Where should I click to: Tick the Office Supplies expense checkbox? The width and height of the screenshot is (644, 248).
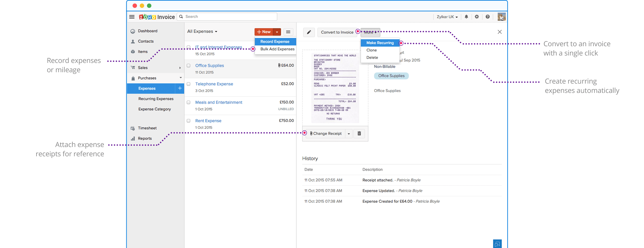tap(189, 66)
